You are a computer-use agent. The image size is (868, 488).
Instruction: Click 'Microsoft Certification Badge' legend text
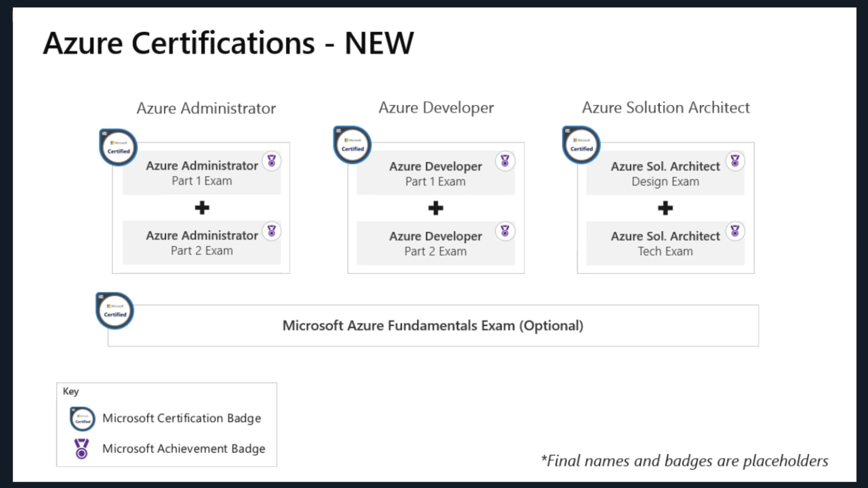(182, 418)
